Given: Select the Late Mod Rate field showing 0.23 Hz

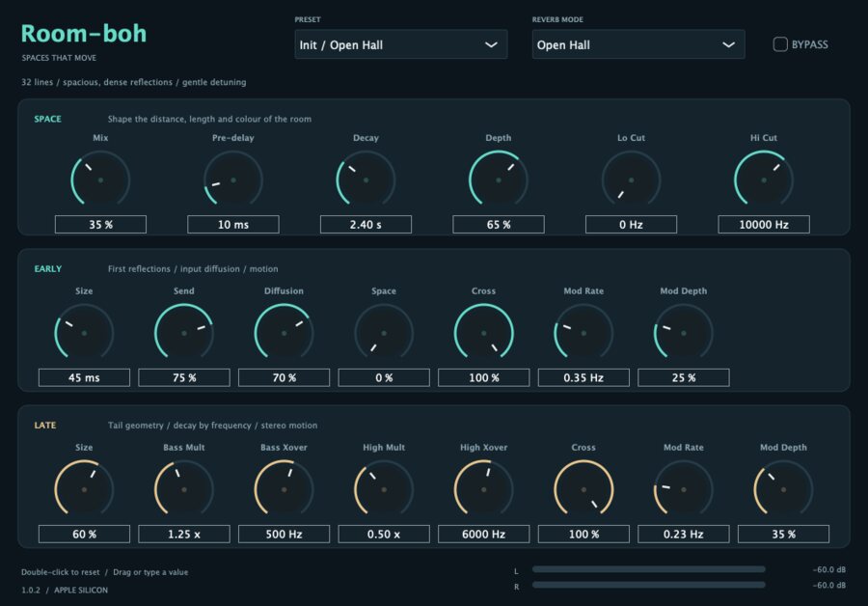Looking at the screenshot, I should (x=684, y=534).
